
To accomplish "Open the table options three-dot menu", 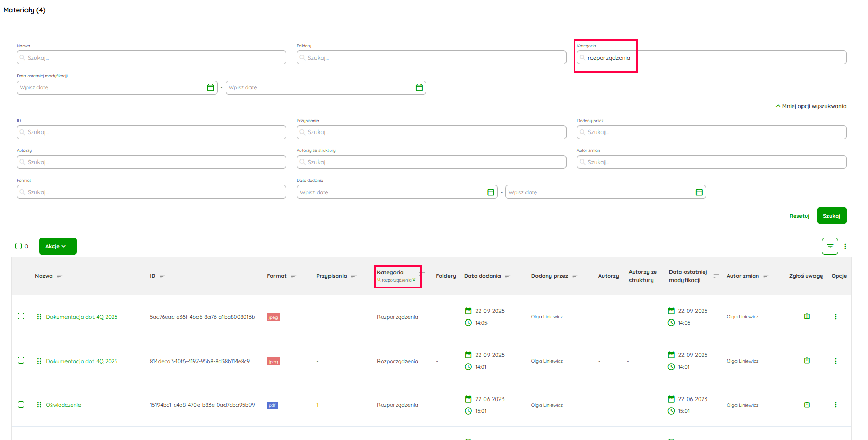I will 845,246.
